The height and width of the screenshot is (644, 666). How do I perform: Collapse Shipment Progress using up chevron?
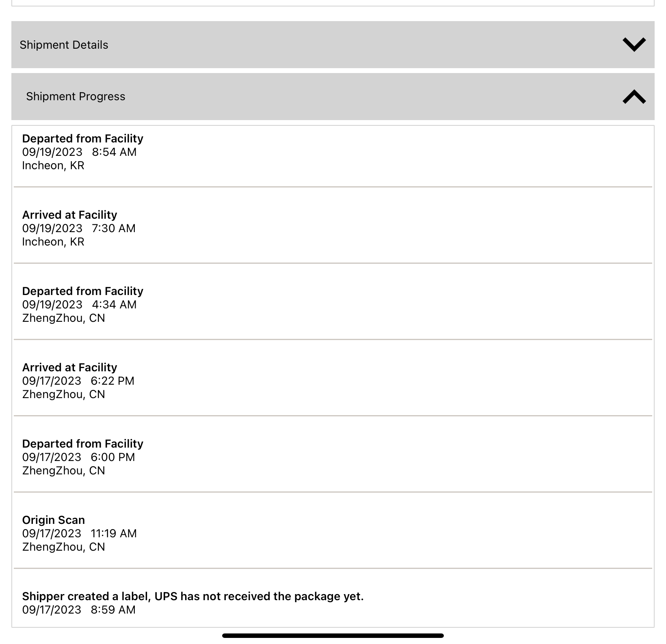point(634,97)
